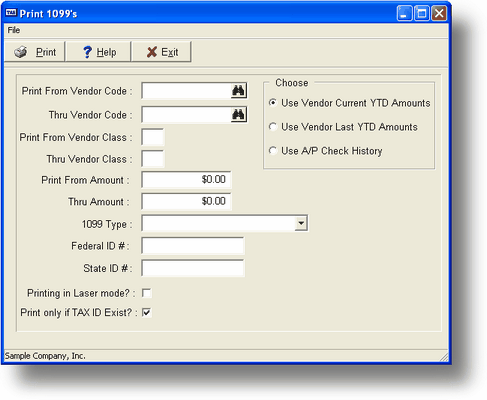The width and height of the screenshot is (487, 400).
Task: Uncheck Print only if TAX ID Exist
Action: tap(146, 312)
